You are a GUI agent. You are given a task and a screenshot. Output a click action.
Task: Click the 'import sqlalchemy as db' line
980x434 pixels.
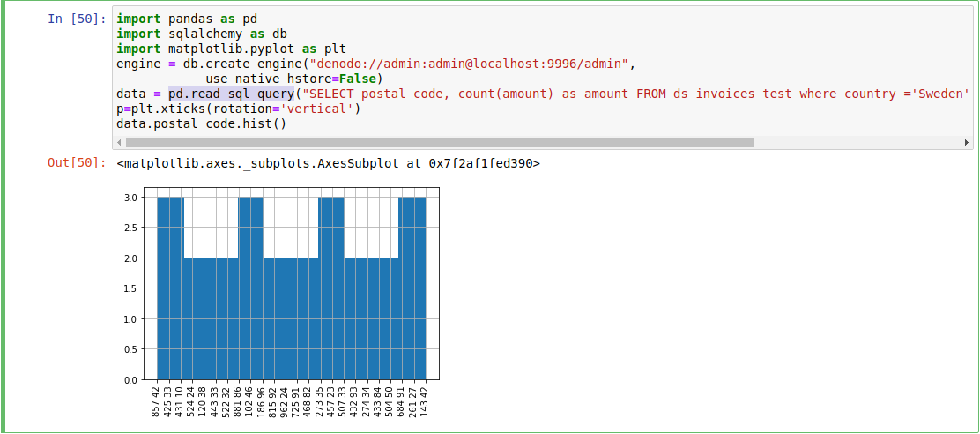click(202, 34)
